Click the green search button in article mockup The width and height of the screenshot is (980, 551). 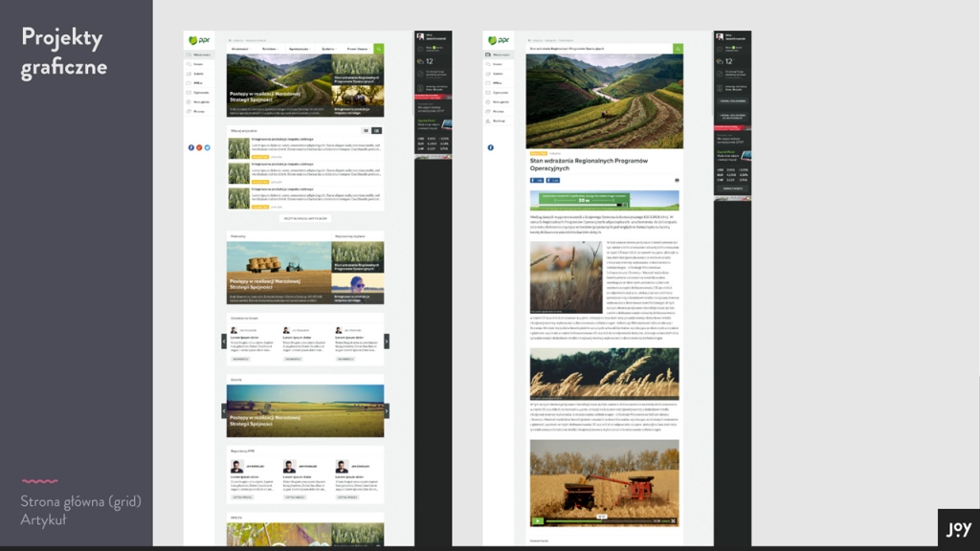[678, 48]
